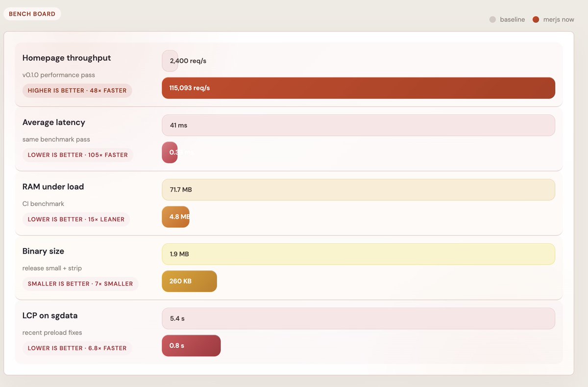Click the 115,093 req/s bar

point(358,88)
